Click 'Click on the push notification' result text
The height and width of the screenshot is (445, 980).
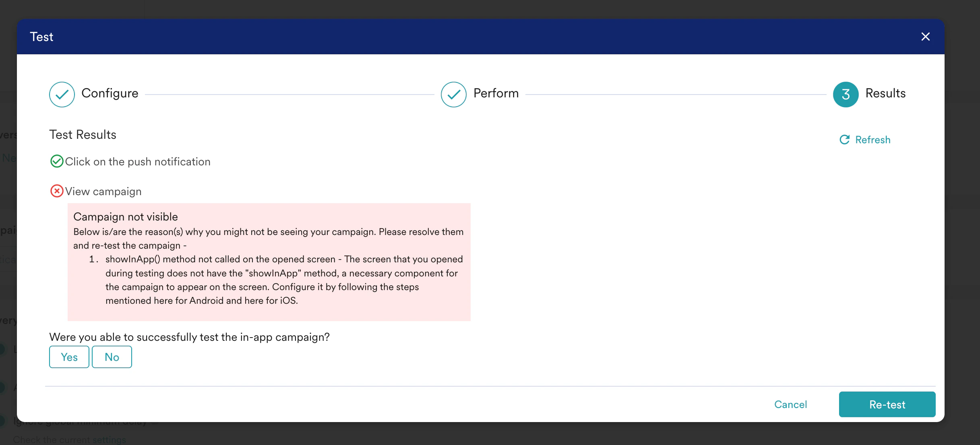click(x=138, y=162)
